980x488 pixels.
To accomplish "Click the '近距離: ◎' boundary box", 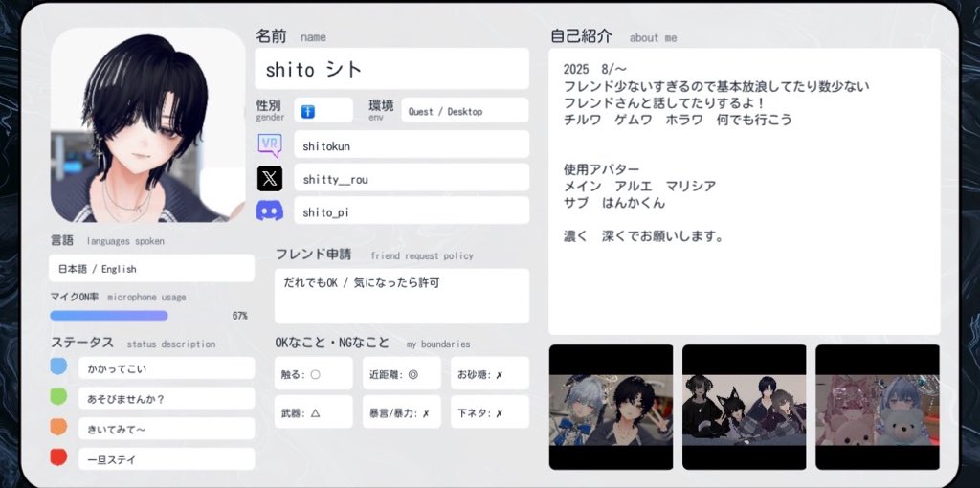I will (x=402, y=373).
